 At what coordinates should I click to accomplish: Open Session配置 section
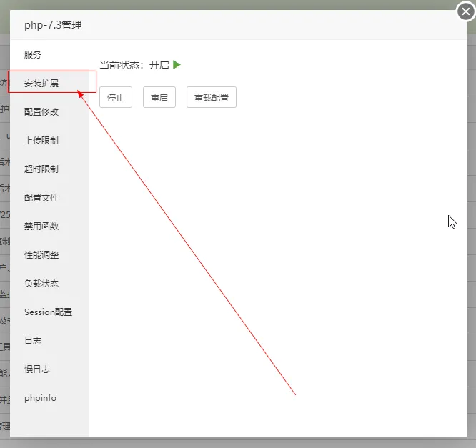(x=49, y=312)
